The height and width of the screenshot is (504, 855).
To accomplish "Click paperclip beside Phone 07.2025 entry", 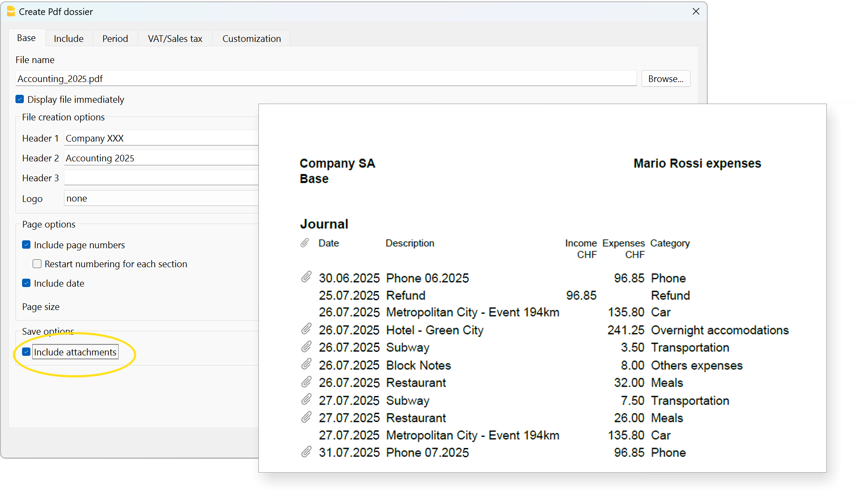I will (x=306, y=452).
